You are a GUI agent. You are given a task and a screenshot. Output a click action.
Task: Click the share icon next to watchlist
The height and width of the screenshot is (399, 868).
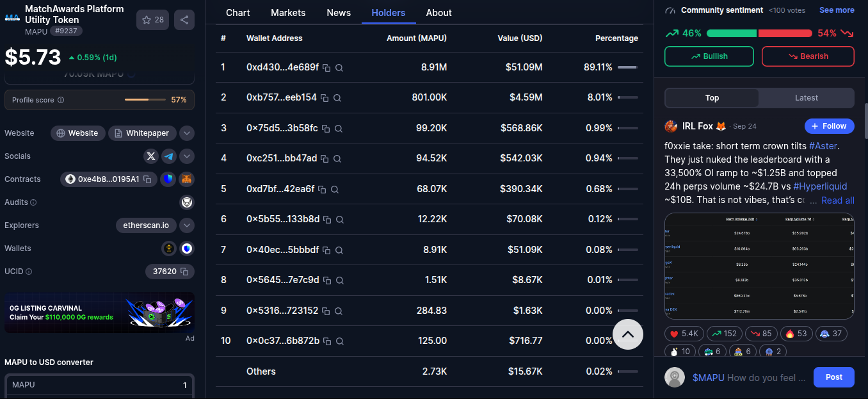click(x=184, y=20)
